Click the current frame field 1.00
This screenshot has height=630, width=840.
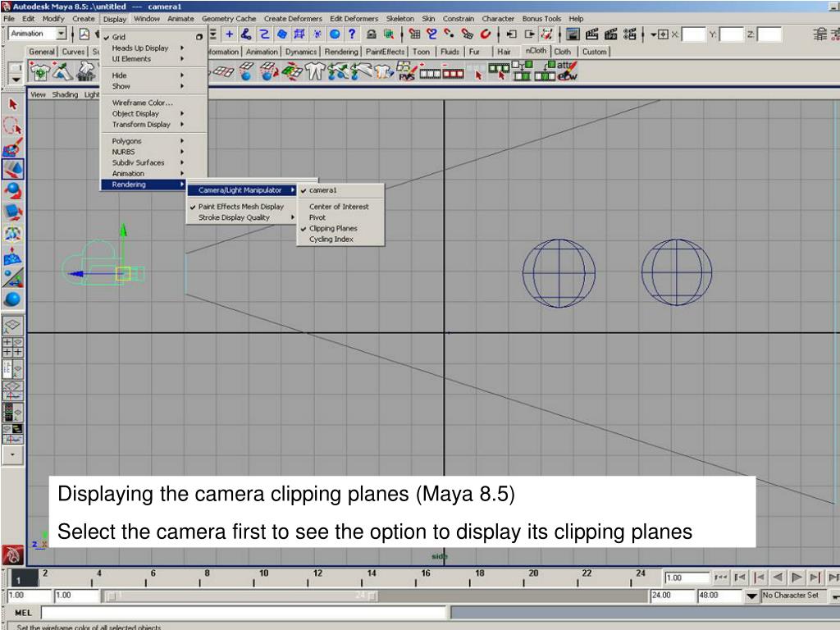pyautogui.click(x=687, y=578)
